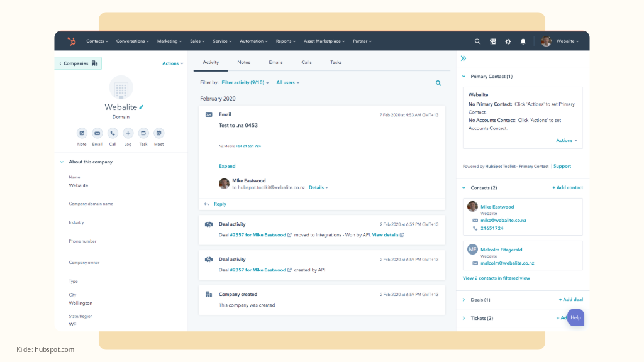Screen dimensions: 644x362
Task: Collapse the About this company section
Action: tap(62, 162)
